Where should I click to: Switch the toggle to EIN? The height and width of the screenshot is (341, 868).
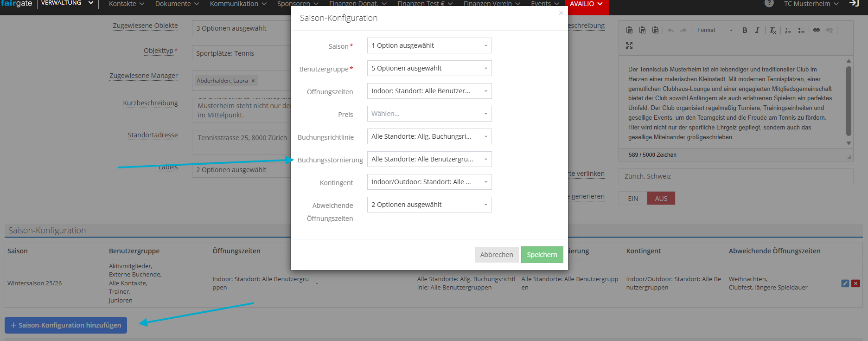633,199
